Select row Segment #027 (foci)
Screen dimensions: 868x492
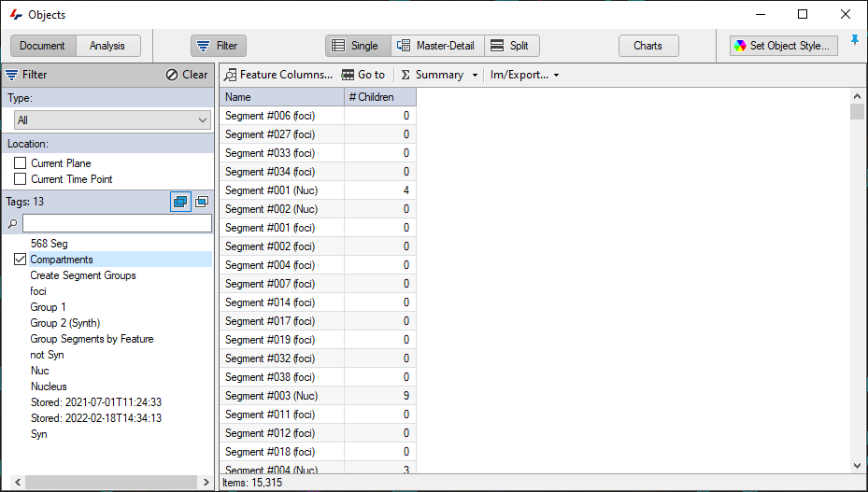point(318,134)
